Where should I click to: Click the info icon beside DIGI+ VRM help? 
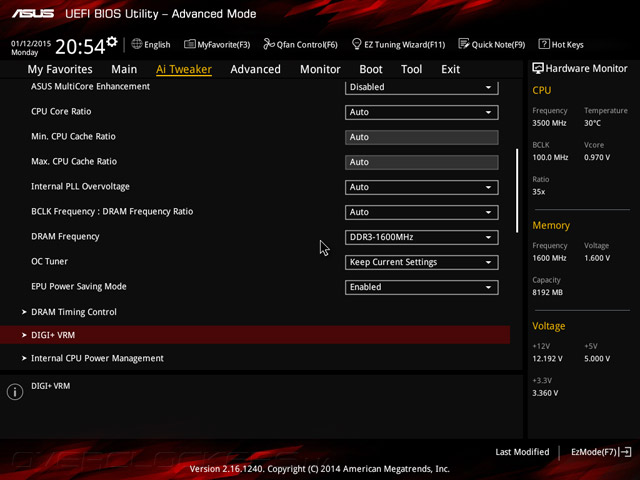(x=15, y=392)
